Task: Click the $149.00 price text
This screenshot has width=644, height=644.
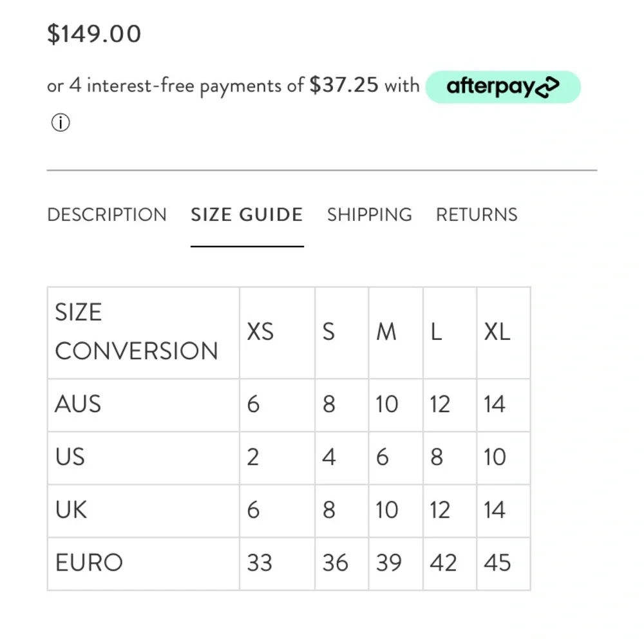Action: [x=94, y=34]
